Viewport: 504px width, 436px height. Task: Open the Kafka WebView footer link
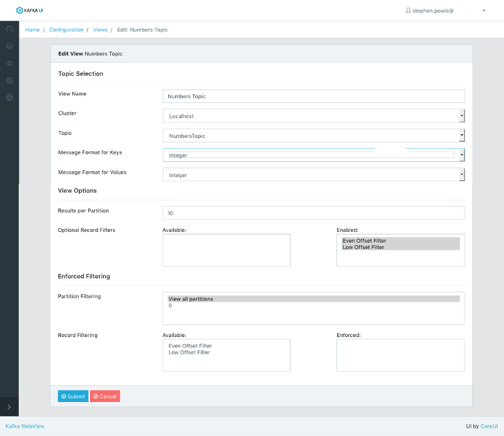pyautogui.click(x=25, y=426)
